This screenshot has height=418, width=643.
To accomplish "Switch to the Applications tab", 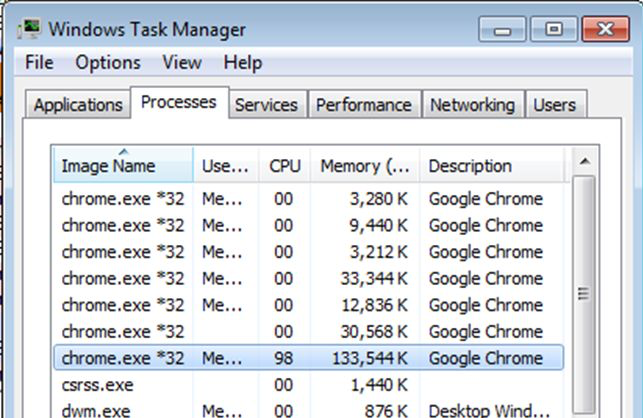I will pyautogui.click(x=78, y=105).
